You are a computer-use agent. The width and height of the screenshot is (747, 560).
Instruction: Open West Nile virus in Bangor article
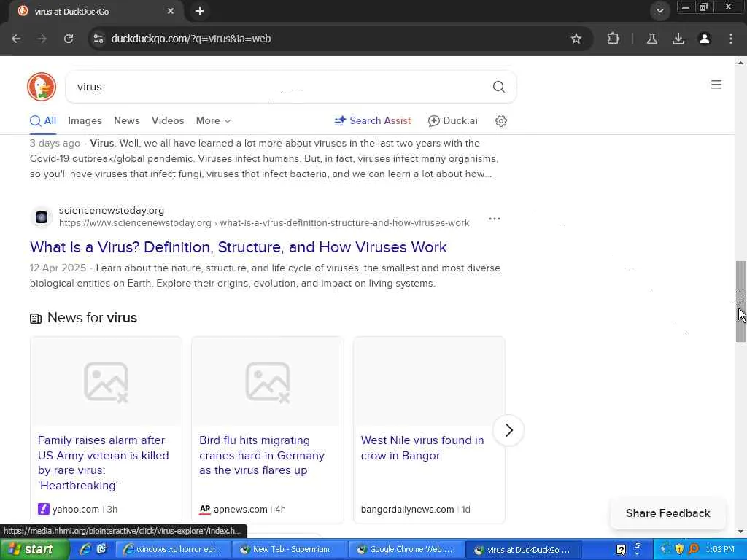(x=422, y=448)
